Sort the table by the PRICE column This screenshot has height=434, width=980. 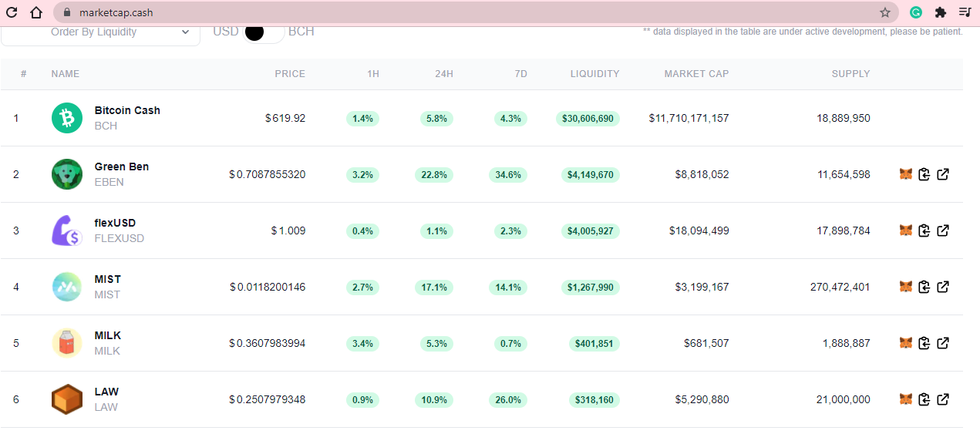coord(290,74)
